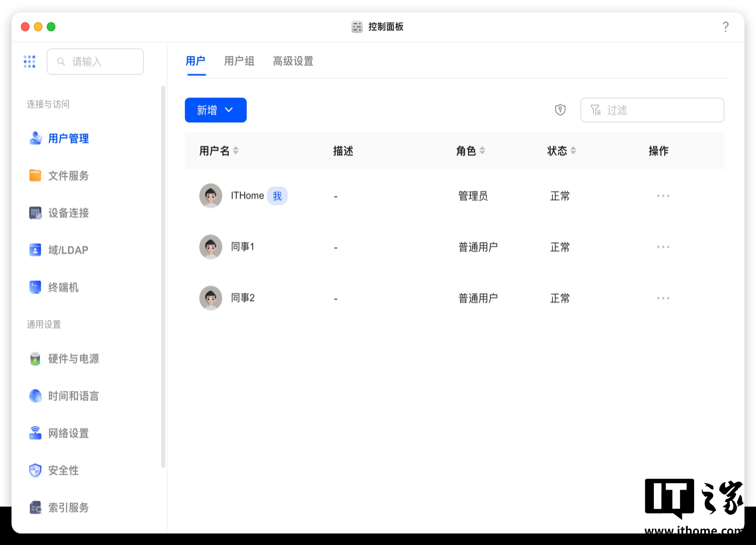This screenshot has width=756, height=545.
Task: Open the 网络设置 sidebar item
Action: point(59,433)
